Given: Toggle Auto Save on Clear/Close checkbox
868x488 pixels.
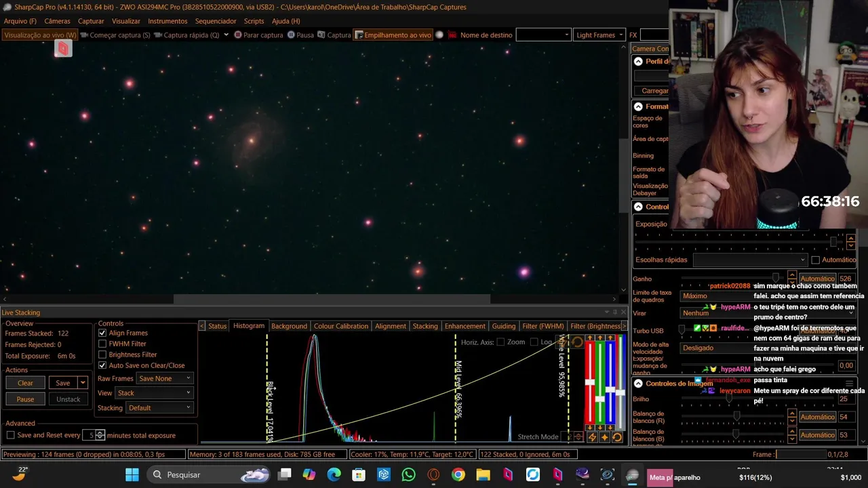Looking at the screenshot, I should coord(102,365).
